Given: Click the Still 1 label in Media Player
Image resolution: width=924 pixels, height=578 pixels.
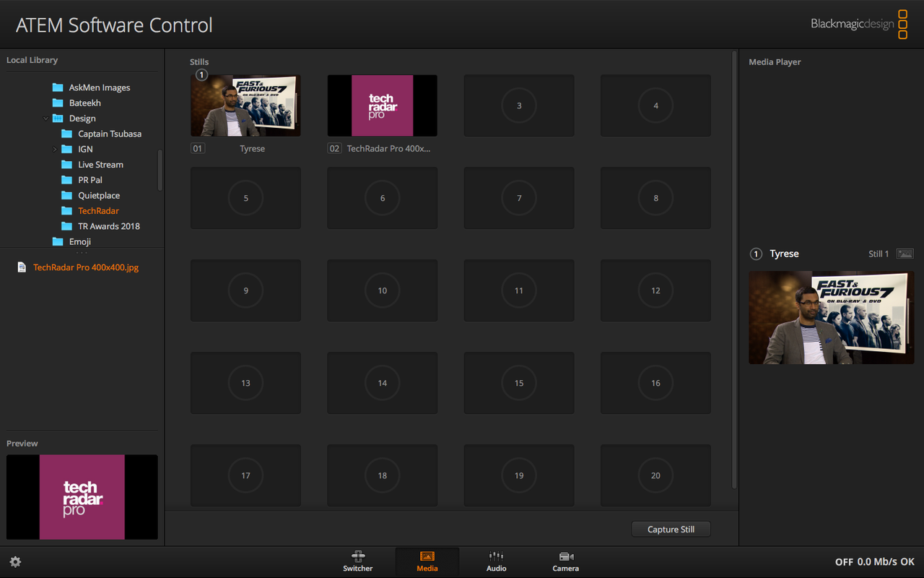Looking at the screenshot, I should [x=879, y=254].
